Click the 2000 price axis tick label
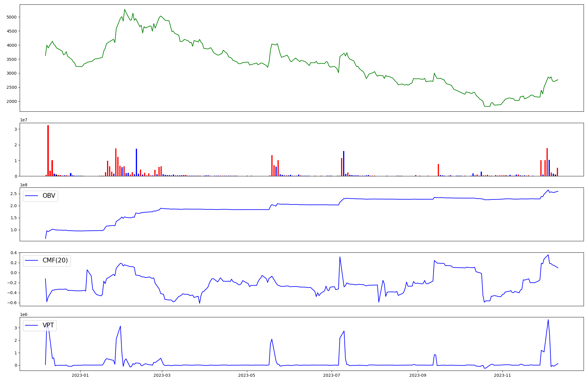588x382 pixels. point(12,102)
